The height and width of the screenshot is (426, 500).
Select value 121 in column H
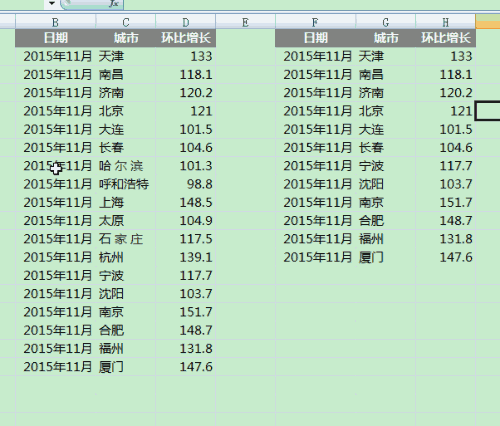(446, 111)
